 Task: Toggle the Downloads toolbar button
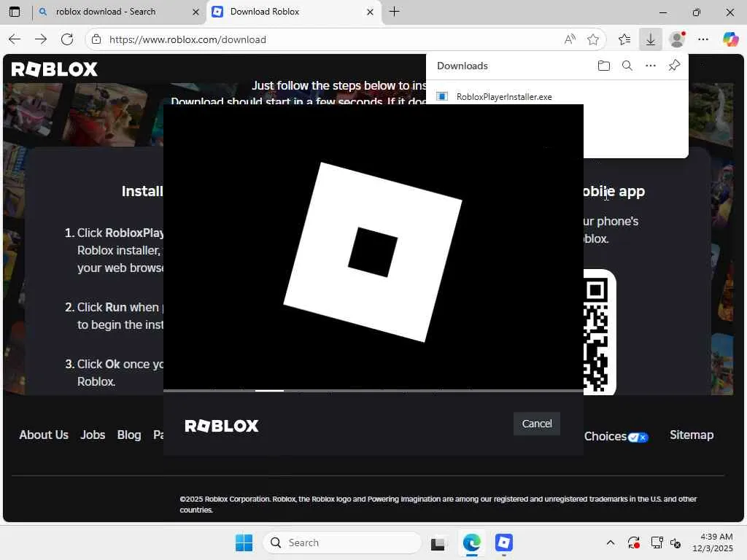point(650,39)
